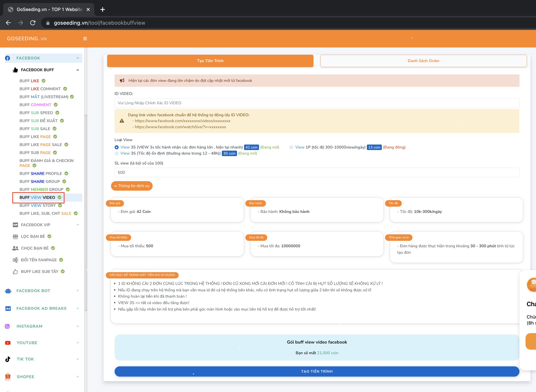Click the Ad Breaks icon
The width and height of the screenshot is (536, 392).
coord(8,308)
